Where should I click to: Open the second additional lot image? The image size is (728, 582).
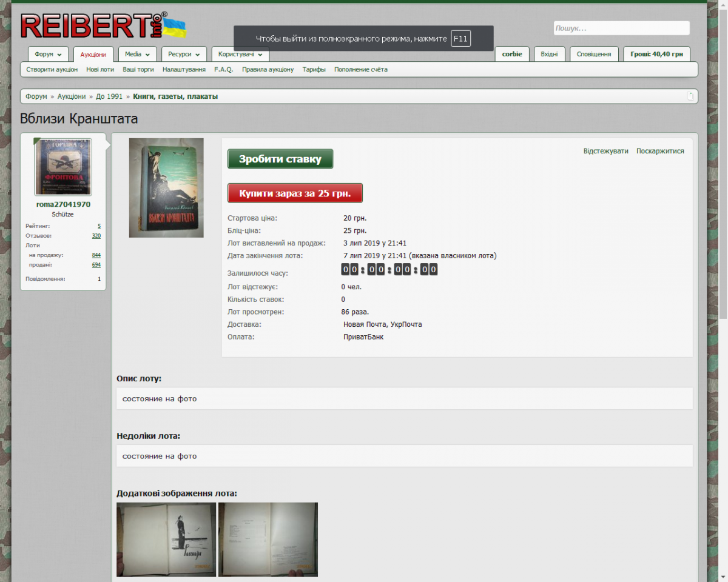click(268, 540)
